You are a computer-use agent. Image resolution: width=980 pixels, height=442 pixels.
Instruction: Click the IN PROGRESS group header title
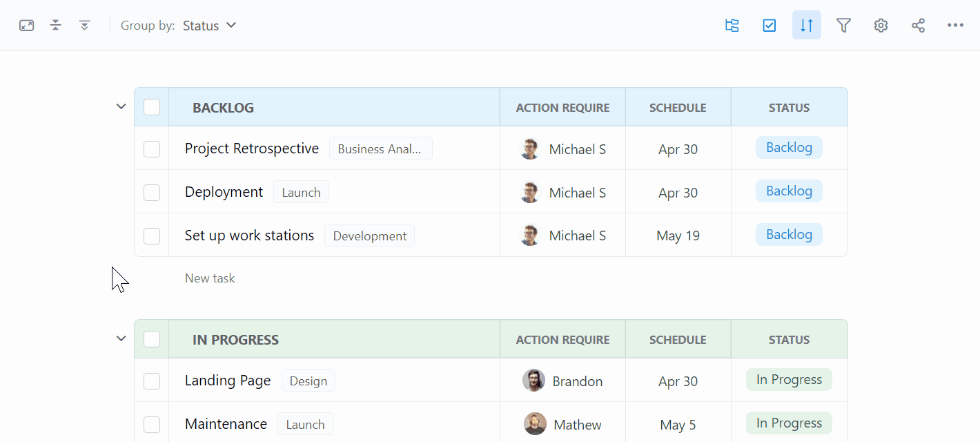click(235, 340)
